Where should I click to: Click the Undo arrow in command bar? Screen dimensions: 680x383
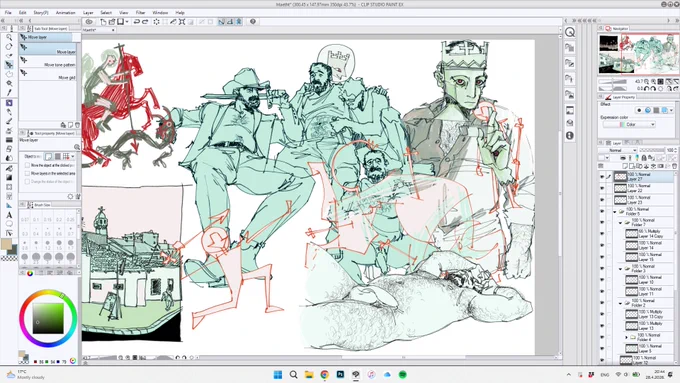[136, 22]
